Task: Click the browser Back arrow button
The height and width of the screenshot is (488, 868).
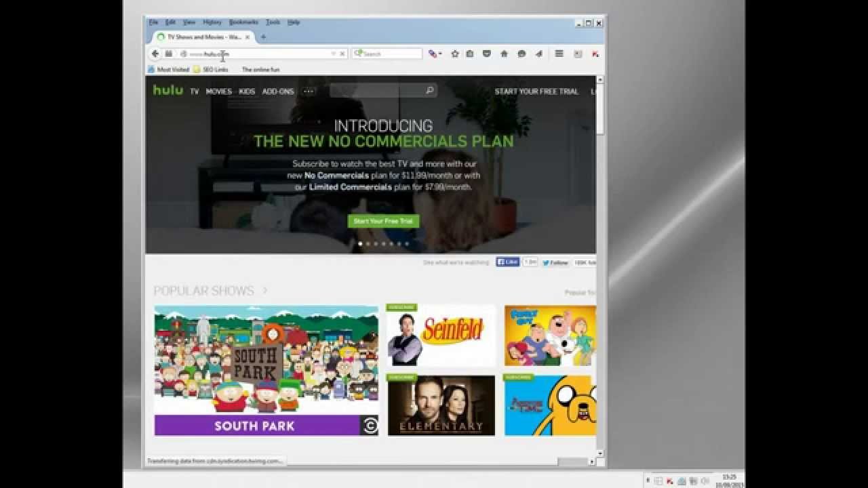Action: (155, 54)
